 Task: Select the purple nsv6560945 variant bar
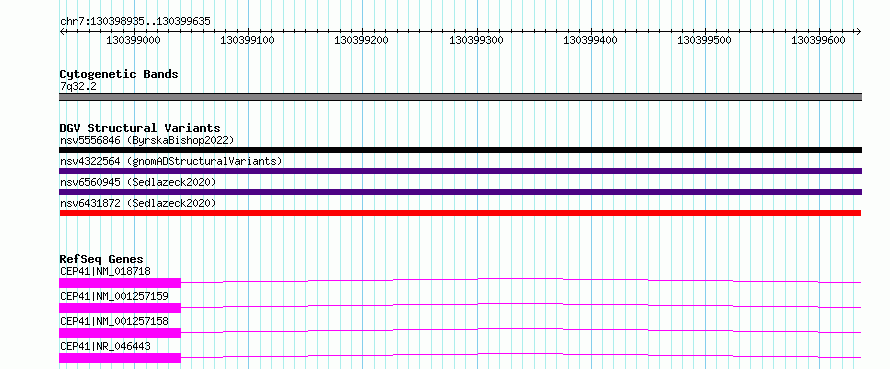point(460,192)
